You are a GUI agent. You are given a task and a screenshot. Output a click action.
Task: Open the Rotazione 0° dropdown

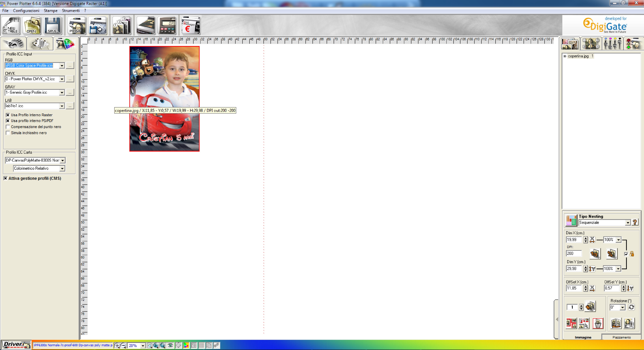click(622, 308)
